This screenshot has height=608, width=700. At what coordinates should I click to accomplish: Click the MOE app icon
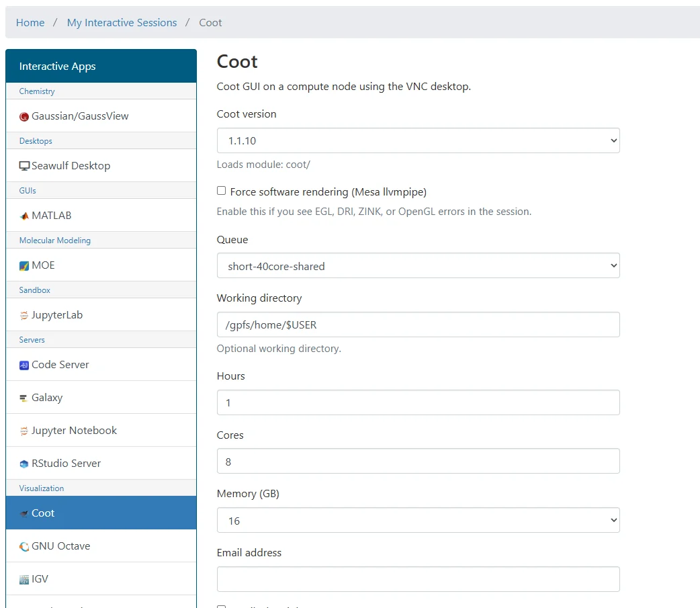click(x=24, y=266)
